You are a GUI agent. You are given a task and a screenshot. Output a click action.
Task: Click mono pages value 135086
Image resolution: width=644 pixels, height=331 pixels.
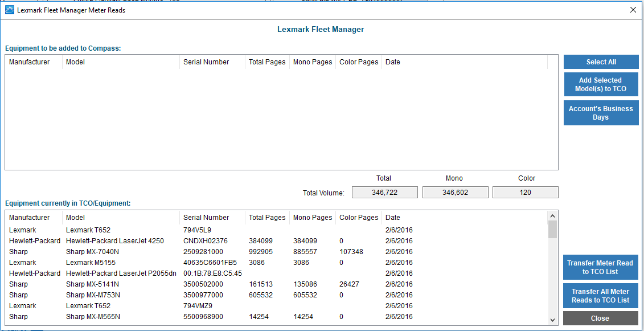click(x=305, y=284)
